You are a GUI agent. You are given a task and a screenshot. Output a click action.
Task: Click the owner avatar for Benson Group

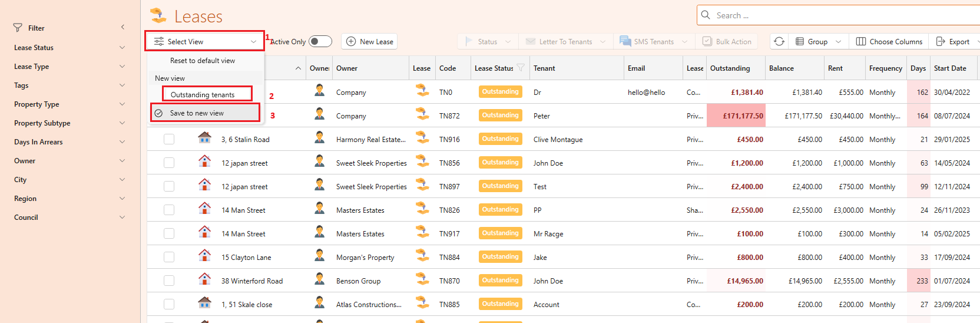[319, 279]
